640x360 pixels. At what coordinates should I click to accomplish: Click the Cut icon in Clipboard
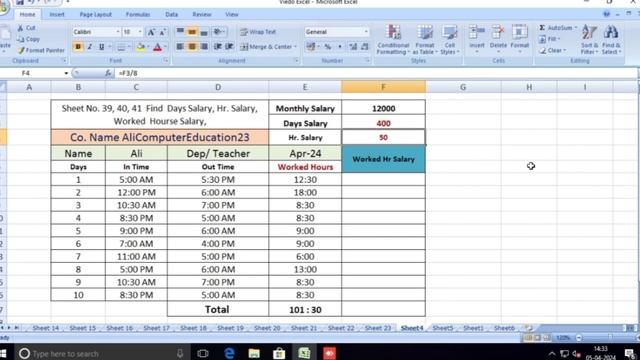pyautogui.click(x=20, y=28)
